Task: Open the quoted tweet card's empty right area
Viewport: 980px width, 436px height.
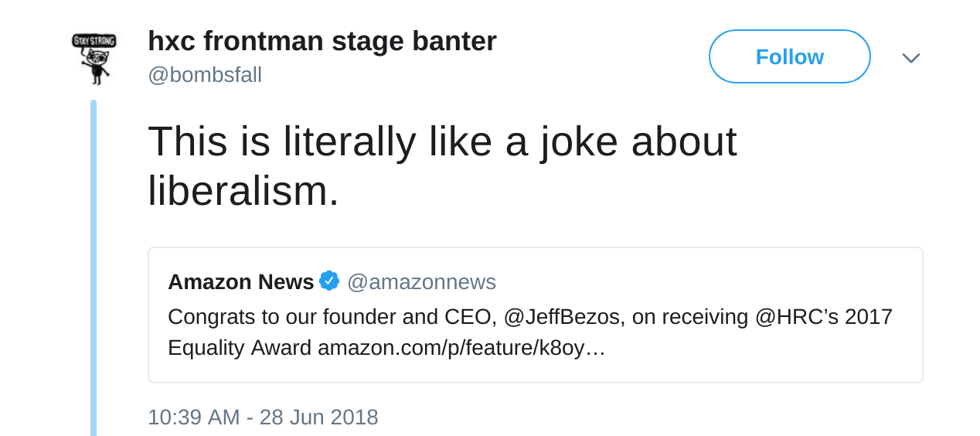Action: point(773,352)
